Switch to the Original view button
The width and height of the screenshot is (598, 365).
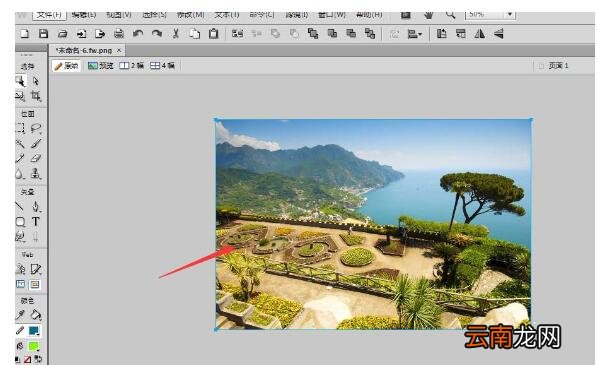pyautogui.click(x=66, y=66)
